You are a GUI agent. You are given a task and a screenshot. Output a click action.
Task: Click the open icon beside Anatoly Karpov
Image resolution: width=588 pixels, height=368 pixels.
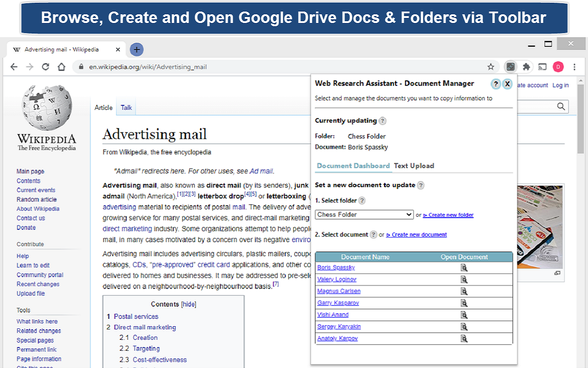coord(464,338)
